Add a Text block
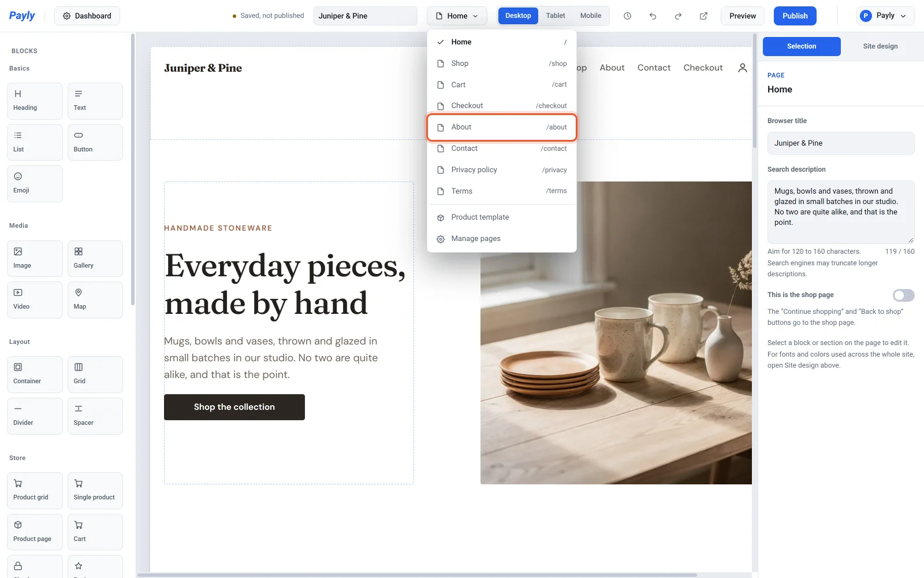Image resolution: width=924 pixels, height=578 pixels. pos(95,101)
